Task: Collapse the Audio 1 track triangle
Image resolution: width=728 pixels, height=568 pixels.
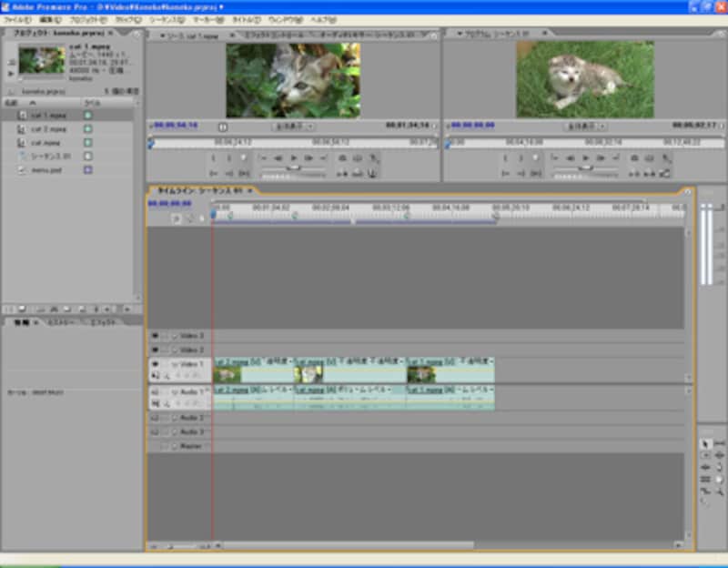Action: [174, 390]
